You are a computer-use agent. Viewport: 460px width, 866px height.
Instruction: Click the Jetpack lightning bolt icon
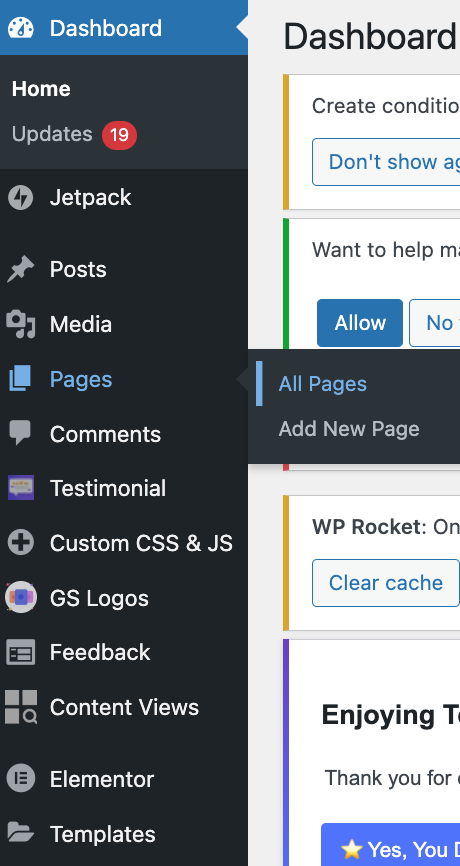(21, 198)
